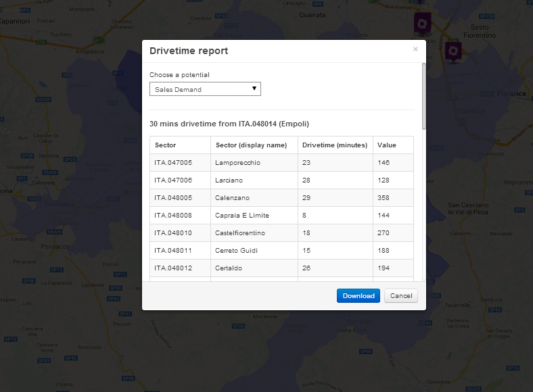The image size is (533, 392).
Task: Select the ITA.048010 sector cell
Action: [x=180, y=233]
